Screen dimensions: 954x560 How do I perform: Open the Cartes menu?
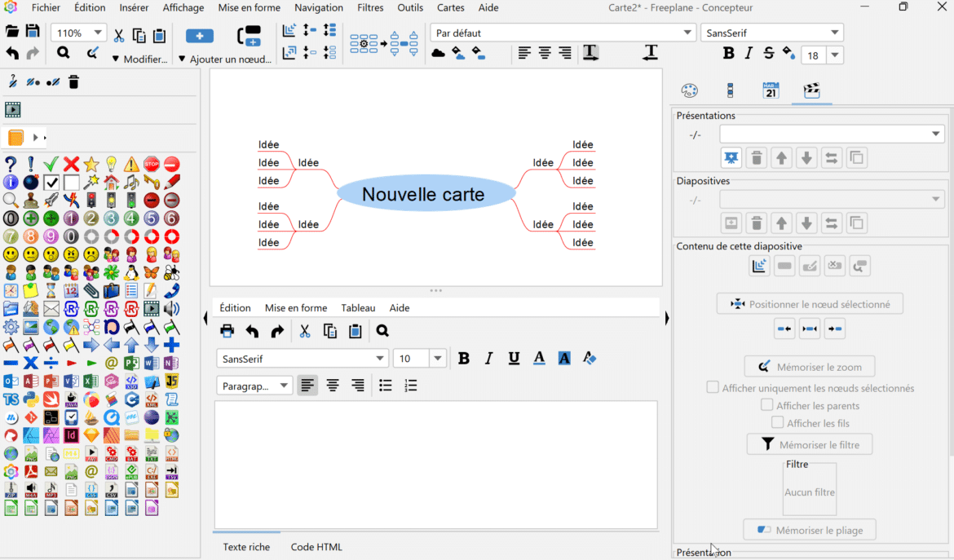pos(450,7)
